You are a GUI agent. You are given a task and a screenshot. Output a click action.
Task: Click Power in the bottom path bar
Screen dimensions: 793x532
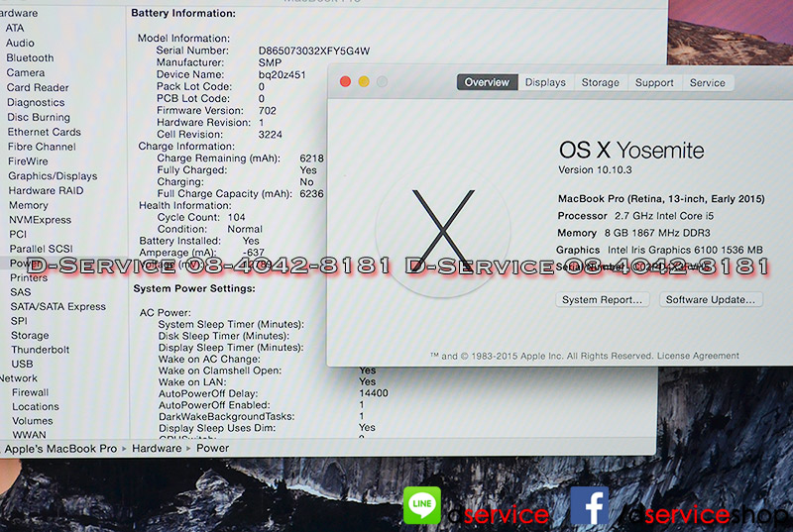[212, 448]
